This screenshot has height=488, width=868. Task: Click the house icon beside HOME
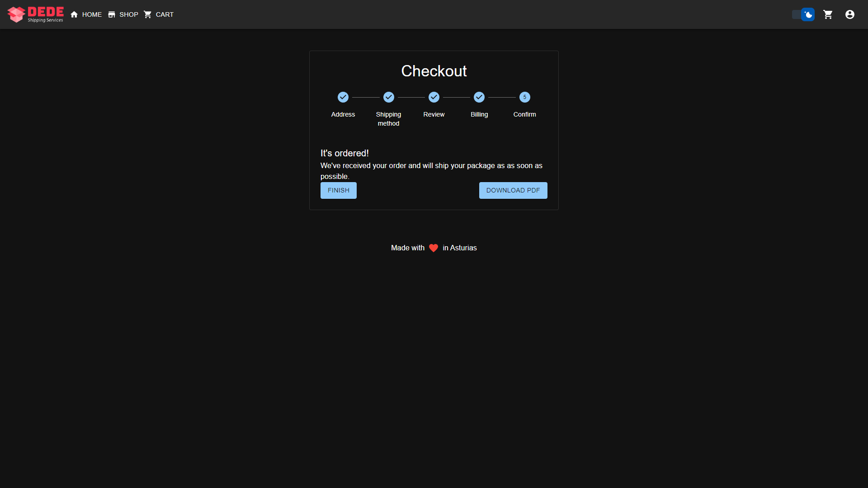pyautogui.click(x=74, y=14)
